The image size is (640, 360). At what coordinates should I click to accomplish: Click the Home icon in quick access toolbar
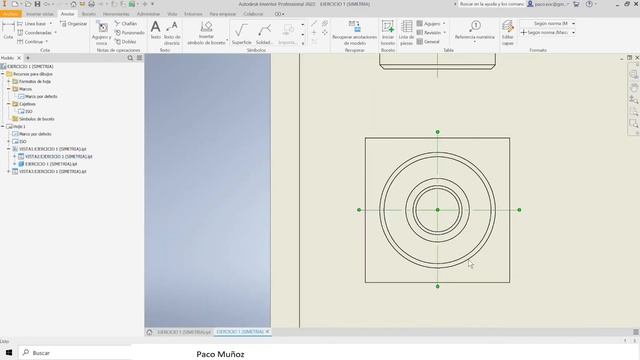click(73, 4)
